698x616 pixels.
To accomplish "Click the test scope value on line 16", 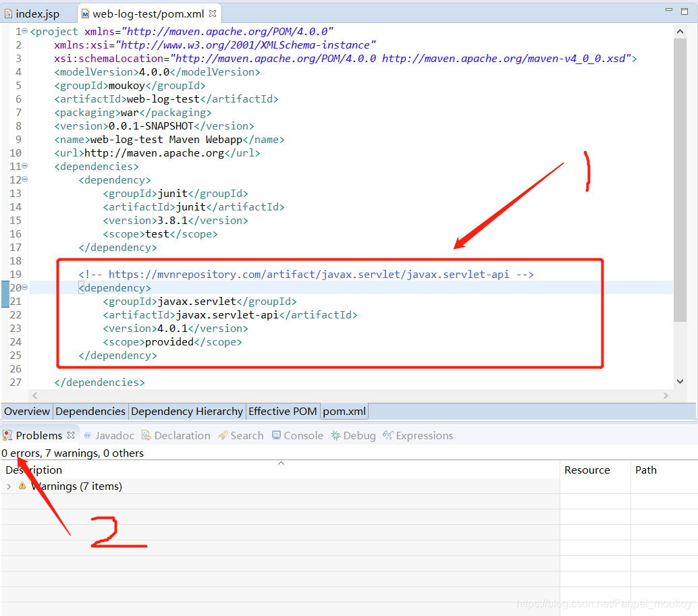I will 157,234.
